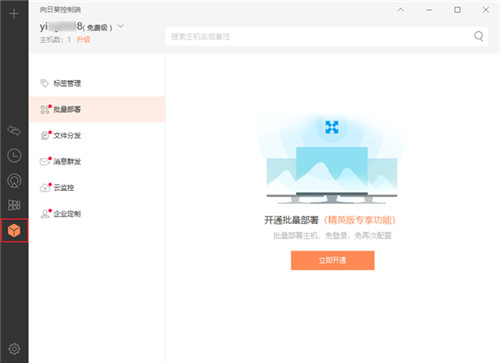Click the search magnifier icon
The image size is (500, 363).
tap(479, 36)
